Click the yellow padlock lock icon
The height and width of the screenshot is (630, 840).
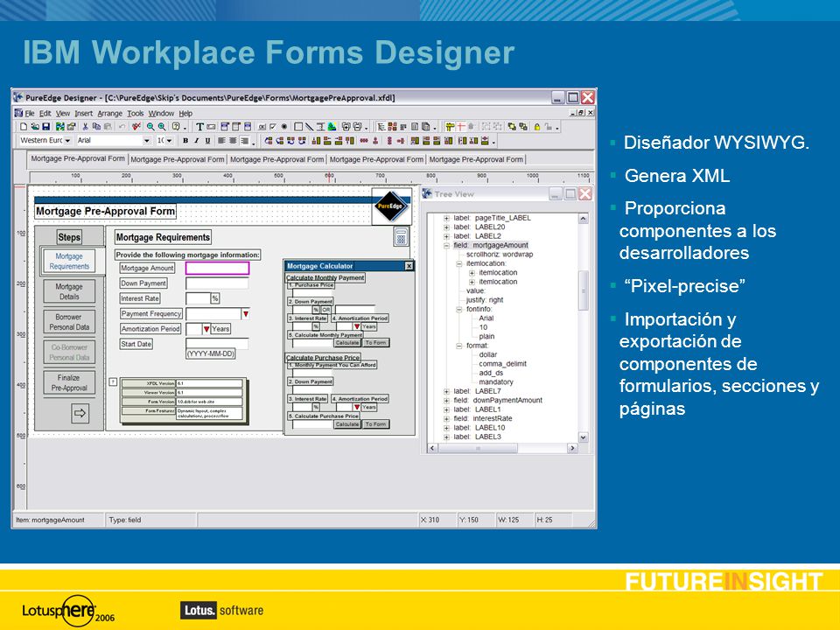coord(537,126)
